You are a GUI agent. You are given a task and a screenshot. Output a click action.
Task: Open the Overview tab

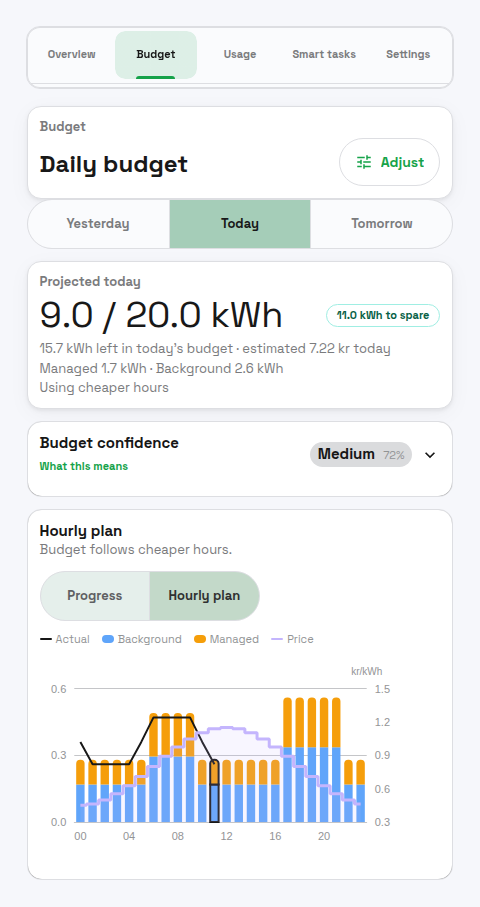(72, 54)
